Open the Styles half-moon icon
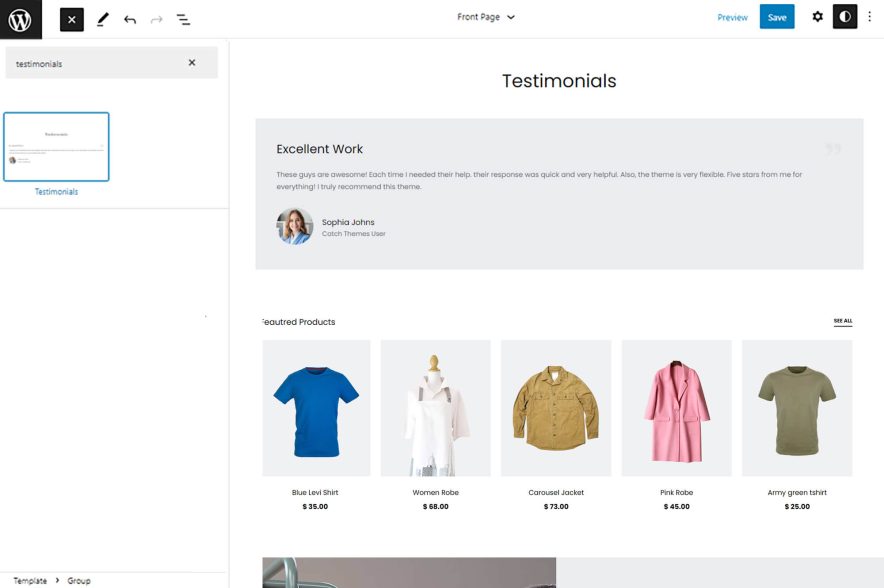 coord(845,16)
